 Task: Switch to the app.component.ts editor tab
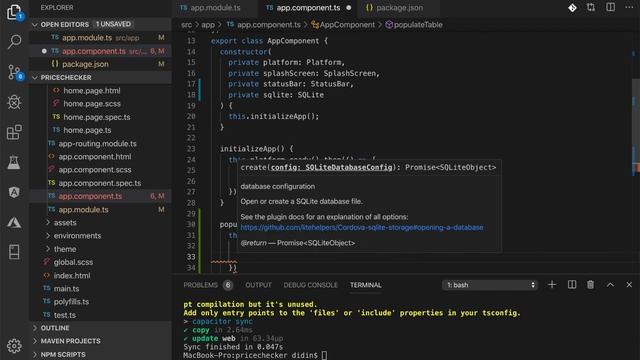tap(308, 8)
